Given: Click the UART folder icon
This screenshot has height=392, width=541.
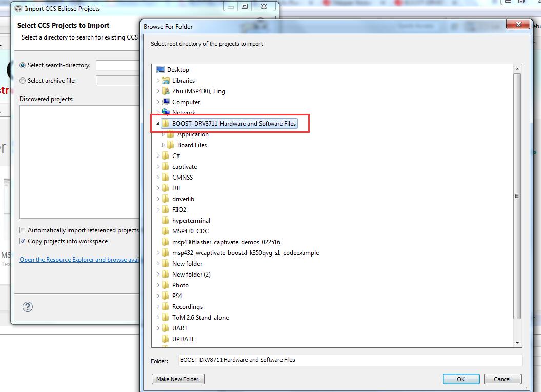Looking at the screenshot, I should click(x=166, y=328).
